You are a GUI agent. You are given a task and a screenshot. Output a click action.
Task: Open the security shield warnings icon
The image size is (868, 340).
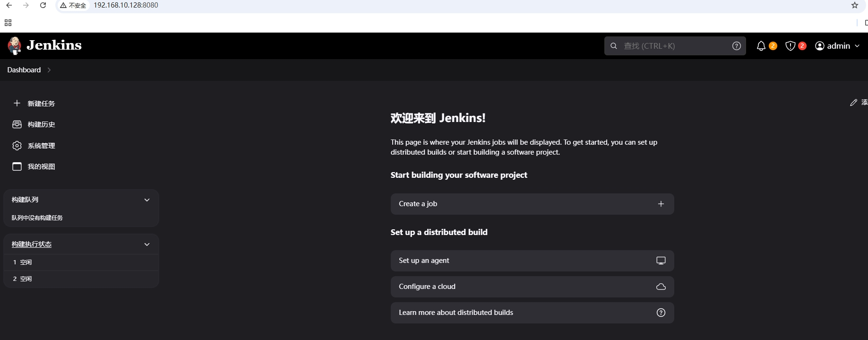pos(790,46)
